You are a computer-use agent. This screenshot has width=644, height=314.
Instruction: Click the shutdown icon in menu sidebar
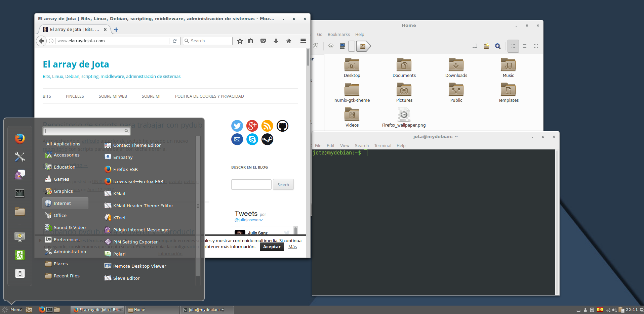coord(20,273)
